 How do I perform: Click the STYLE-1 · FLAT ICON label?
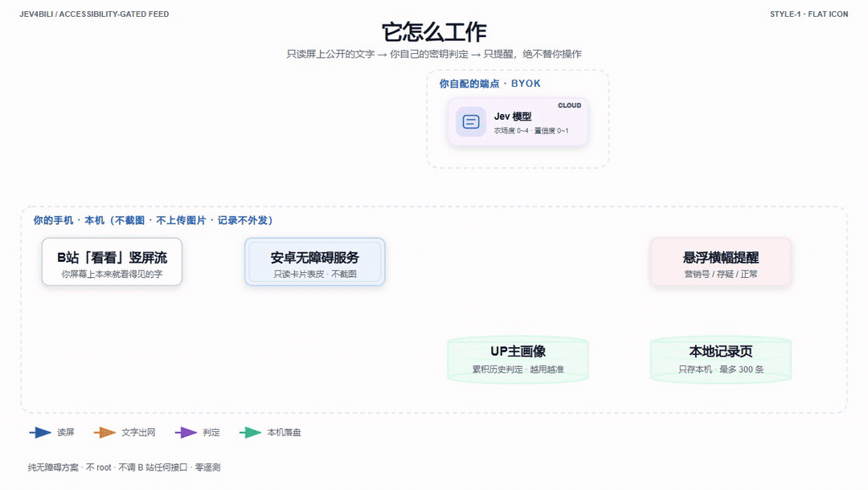coord(809,14)
